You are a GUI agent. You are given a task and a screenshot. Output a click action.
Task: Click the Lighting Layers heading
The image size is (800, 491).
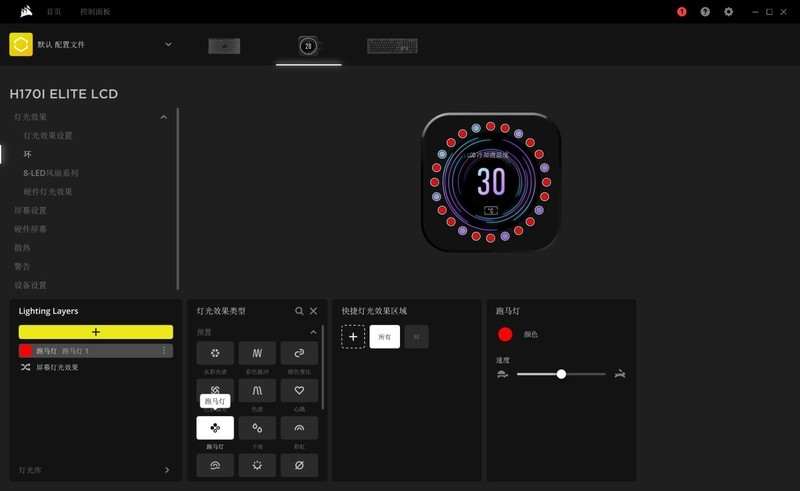48,311
